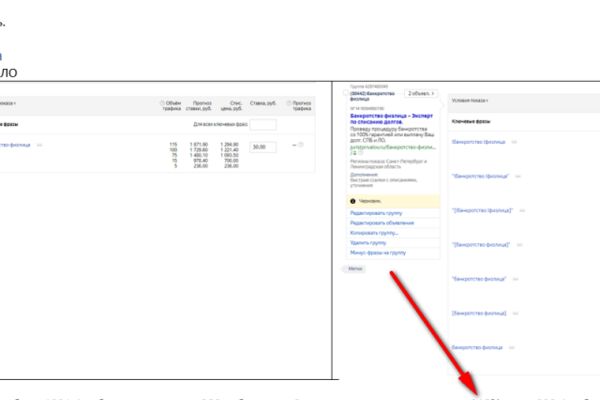Open the green ad display URL link
Viewport: 600px width, 400px height.
[393, 147]
